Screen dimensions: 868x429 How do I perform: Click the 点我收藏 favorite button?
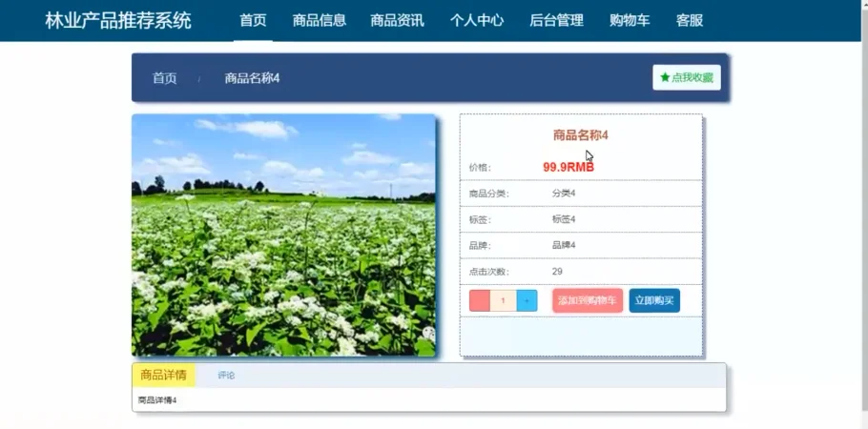(x=687, y=77)
